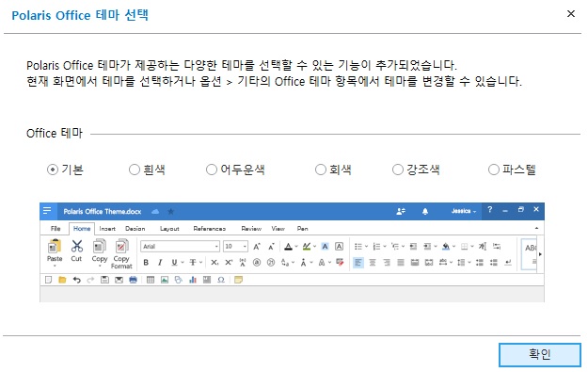588x372 pixels.
Task: Collapse the ribbon with the up arrow
Action: (536, 228)
